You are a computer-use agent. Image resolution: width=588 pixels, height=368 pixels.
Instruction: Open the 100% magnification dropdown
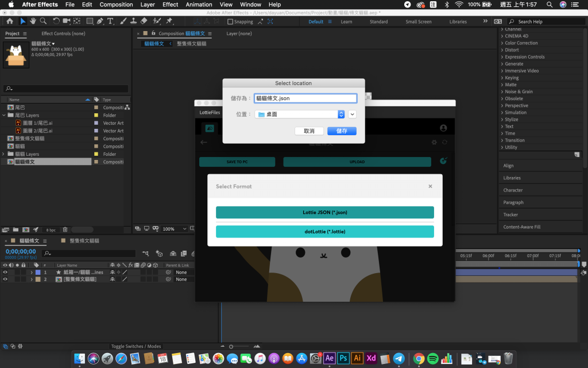(x=174, y=229)
